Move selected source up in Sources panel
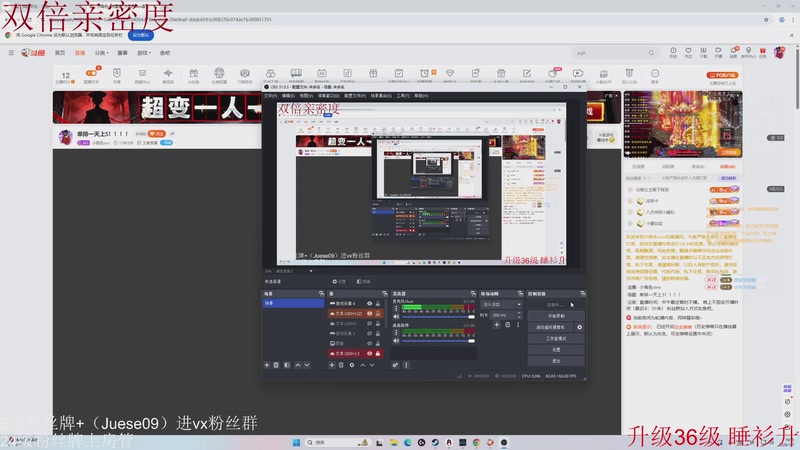 click(363, 365)
